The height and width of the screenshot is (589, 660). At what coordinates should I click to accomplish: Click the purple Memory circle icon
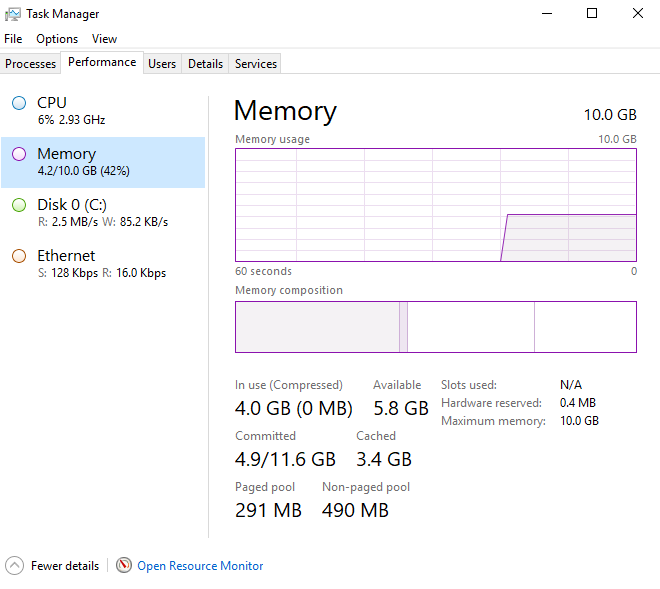19,154
